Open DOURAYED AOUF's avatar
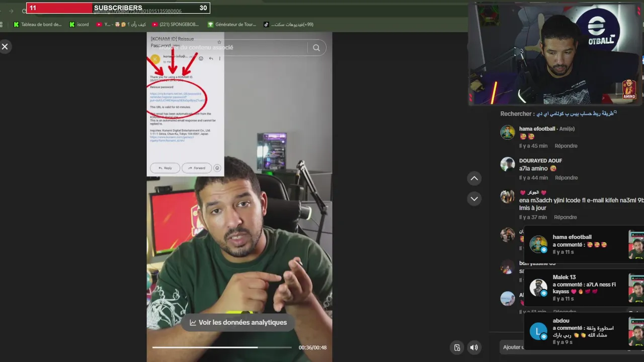The width and height of the screenshot is (644, 362). point(507,164)
